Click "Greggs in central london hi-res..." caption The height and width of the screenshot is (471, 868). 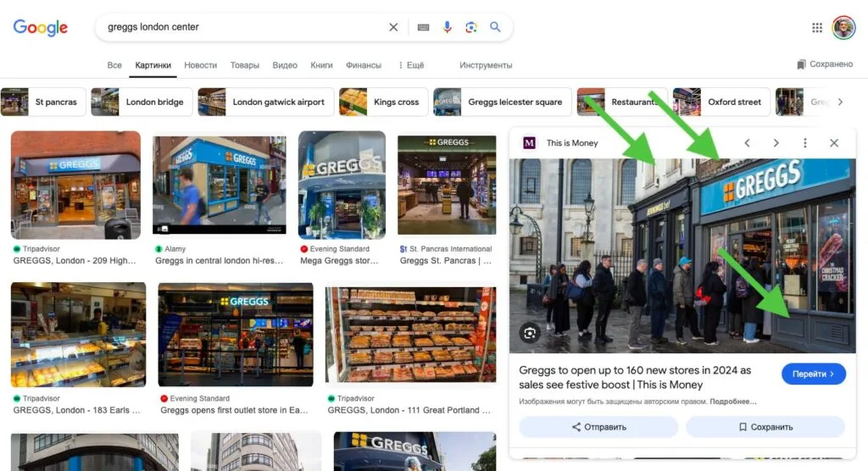[220, 261]
